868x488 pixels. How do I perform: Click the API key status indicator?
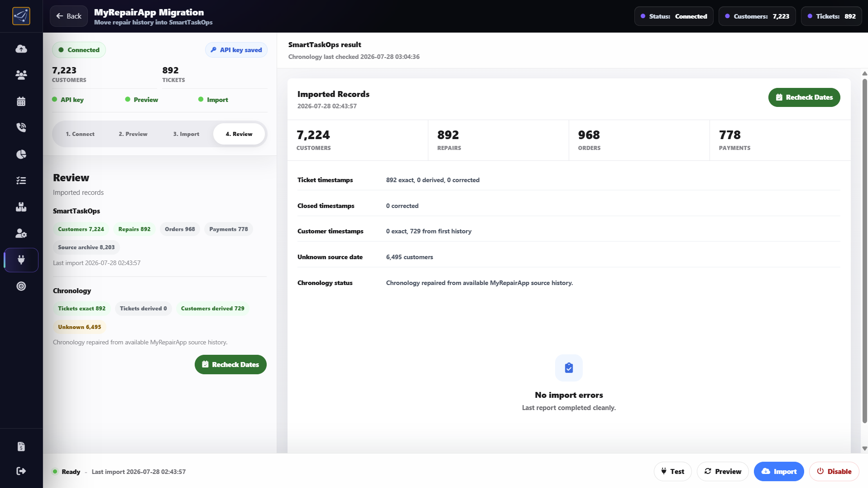click(x=68, y=100)
